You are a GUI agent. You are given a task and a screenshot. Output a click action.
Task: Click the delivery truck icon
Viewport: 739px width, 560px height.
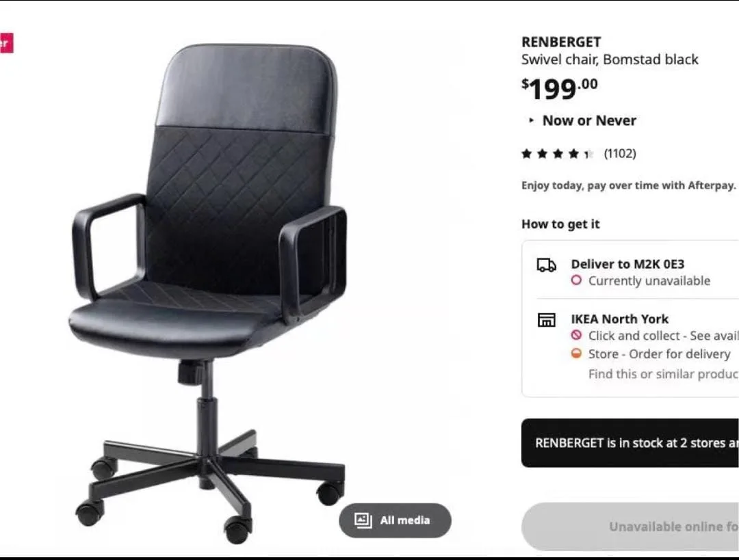[546, 265]
